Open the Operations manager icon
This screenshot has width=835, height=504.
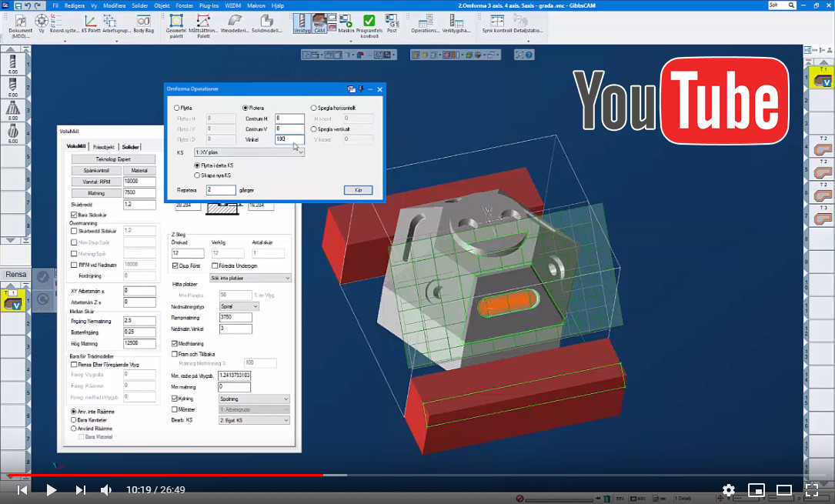(x=425, y=22)
